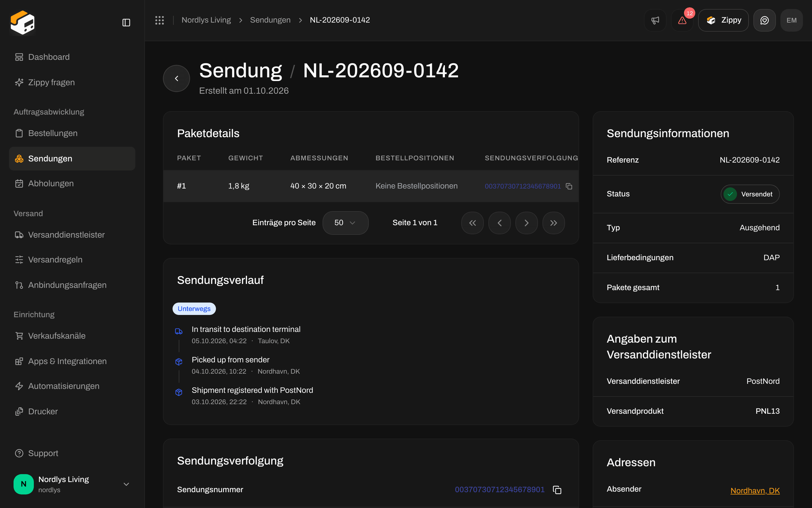This screenshot has height=508, width=812.
Task: Click the "Keine Bestellpositionen" cell
Action: coord(416,186)
